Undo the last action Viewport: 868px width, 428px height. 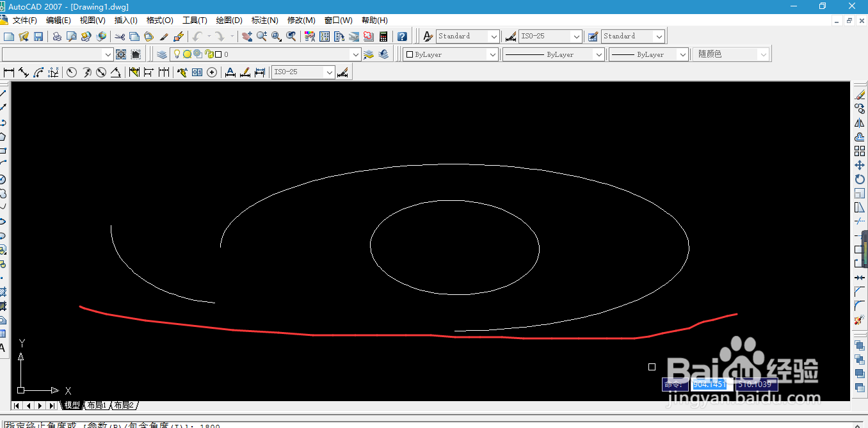pyautogui.click(x=197, y=36)
